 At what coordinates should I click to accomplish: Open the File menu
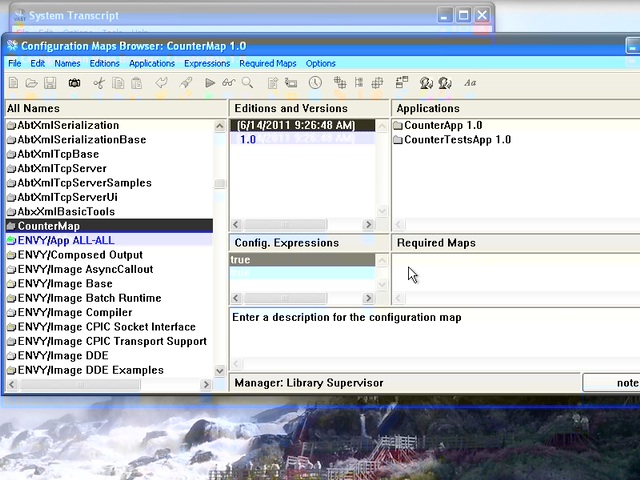coord(15,63)
